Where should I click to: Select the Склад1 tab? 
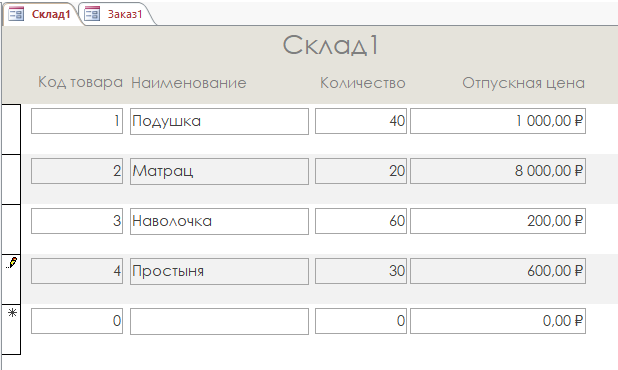(x=42, y=14)
